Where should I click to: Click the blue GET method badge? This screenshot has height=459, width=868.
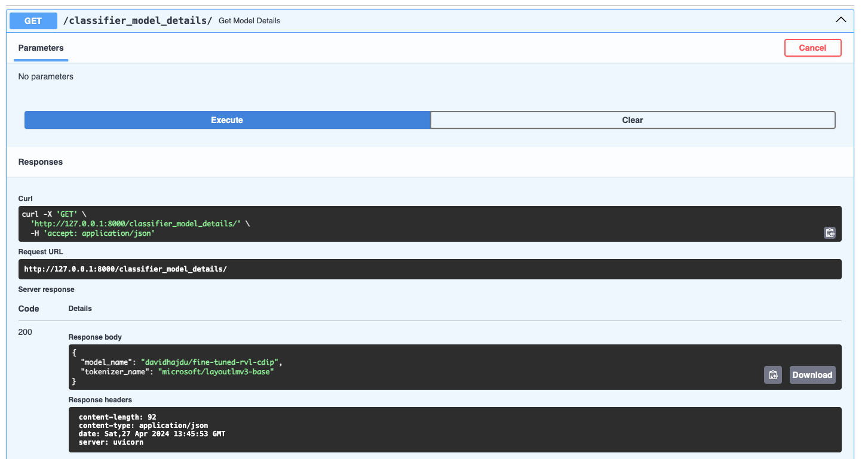[33, 20]
